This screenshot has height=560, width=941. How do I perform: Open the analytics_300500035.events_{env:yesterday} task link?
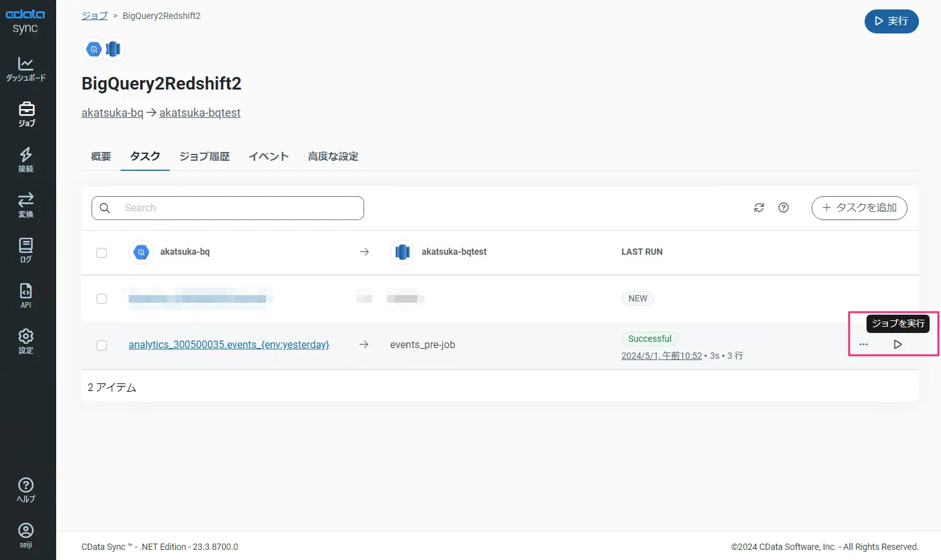[x=229, y=345]
